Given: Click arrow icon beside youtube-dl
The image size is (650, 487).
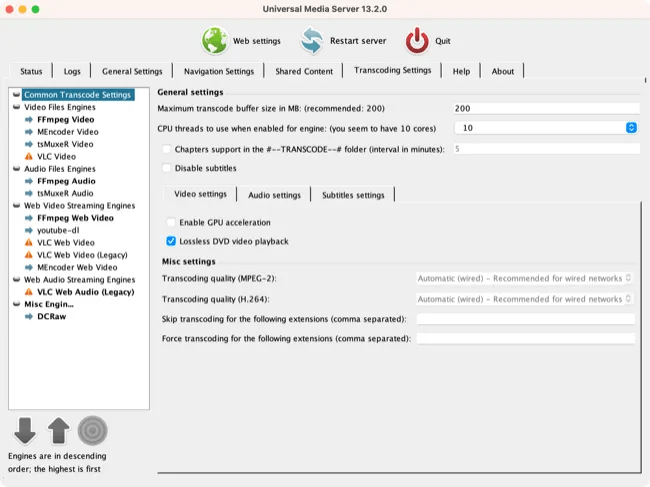Looking at the screenshot, I should 29,230.
